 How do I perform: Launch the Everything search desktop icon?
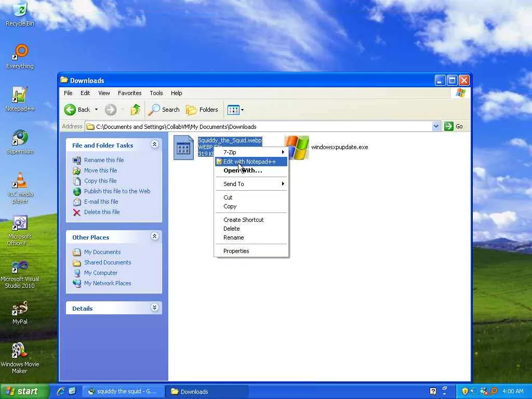coord(20,57)
